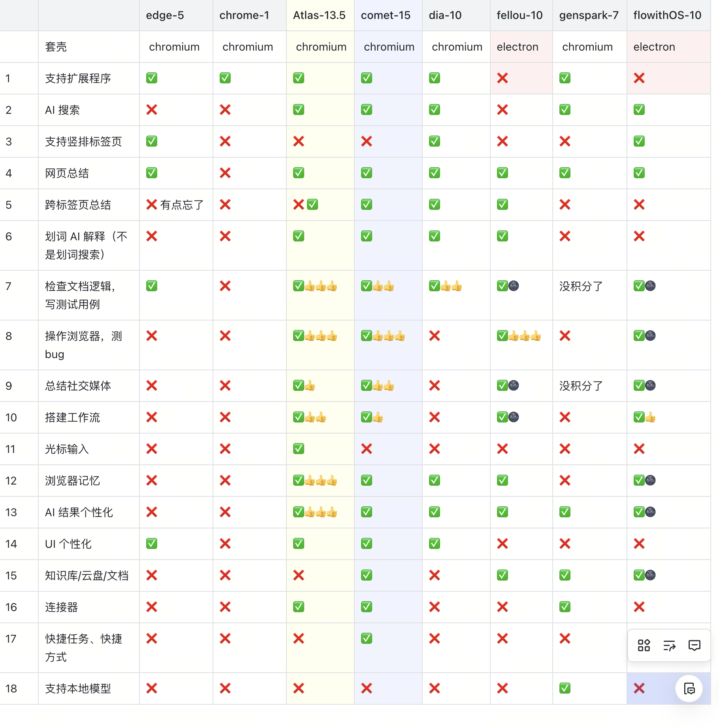Click flowithOS-10 red cross in 支持本地模型 row
The height and width of the screenshot is (728, 719).
639,688
